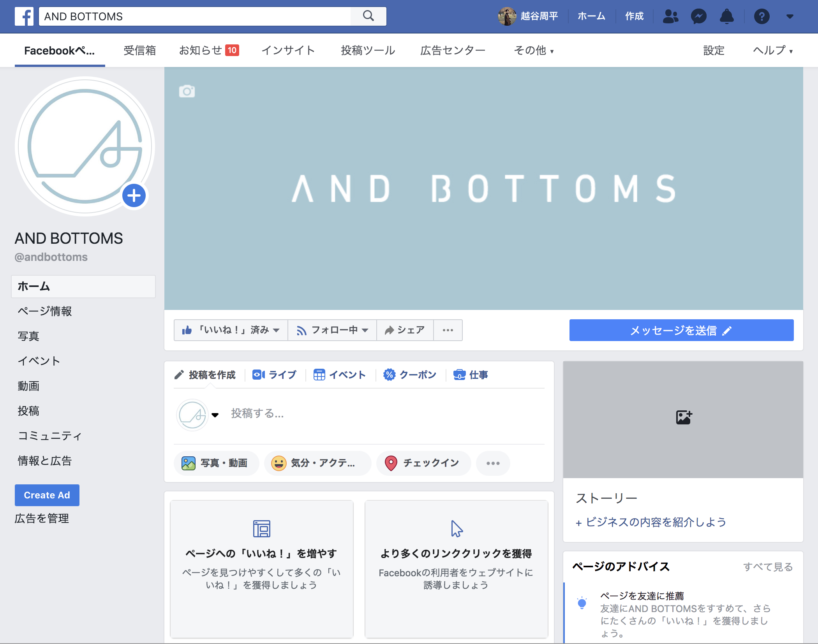Select 写真 in the sidebar
The width and height of the screenshot is (818, 644).
click(28, 336)
